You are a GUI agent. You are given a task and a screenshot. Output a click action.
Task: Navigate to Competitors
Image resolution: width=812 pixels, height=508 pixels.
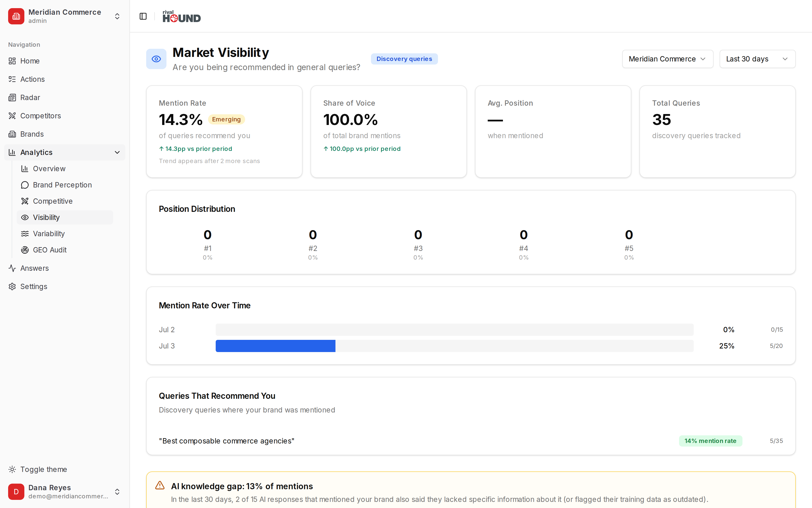(64, 116)
